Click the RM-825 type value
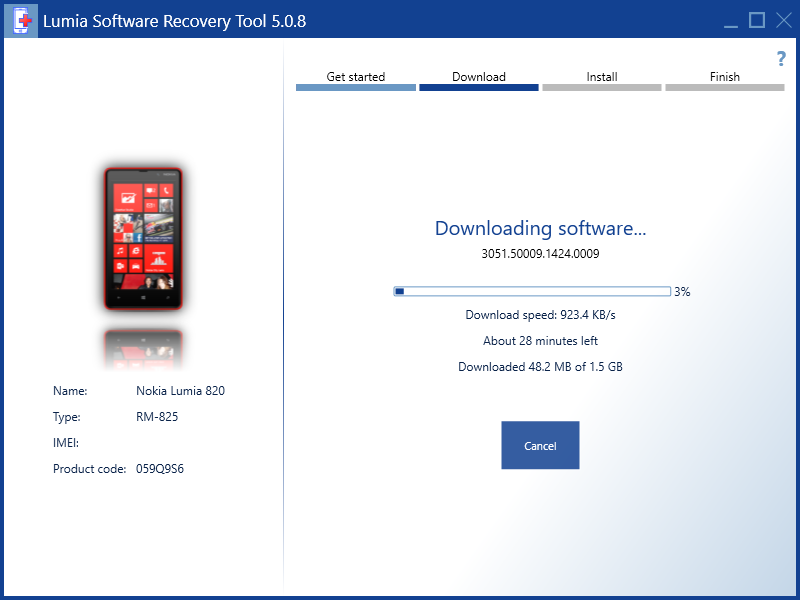Viewport: 800px width, 600px height. click(157, 417)
